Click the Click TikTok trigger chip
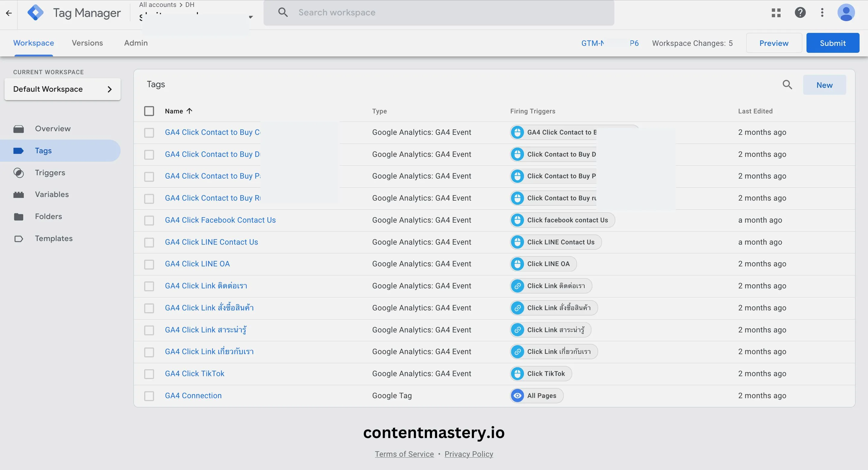This screenshot has width=868, height=470. point(541,373)
